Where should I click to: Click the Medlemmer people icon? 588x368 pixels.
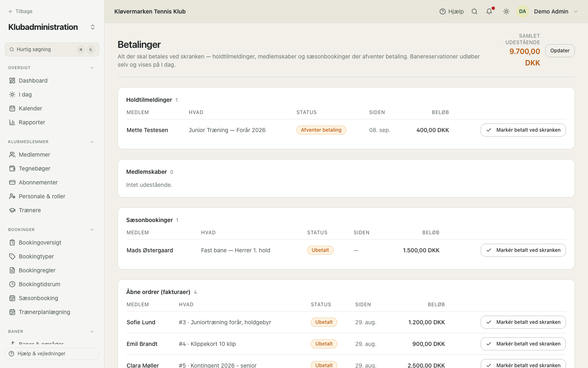pos(12,155)
